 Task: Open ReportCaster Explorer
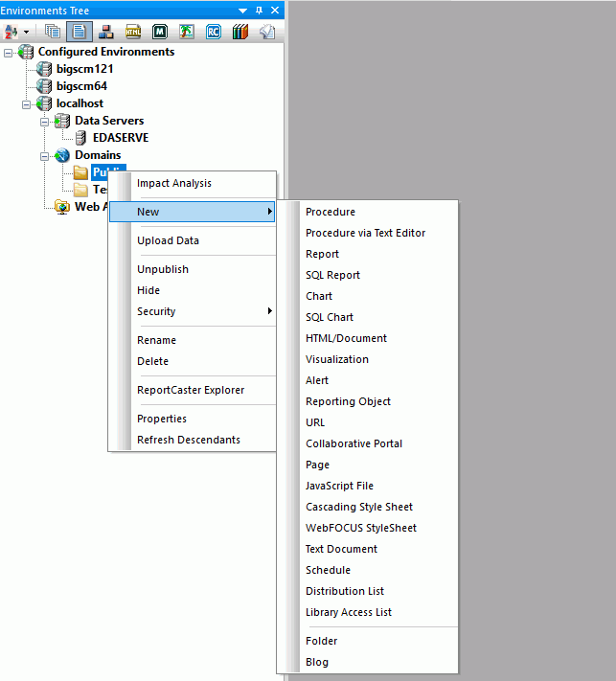(x=191, y=390)
